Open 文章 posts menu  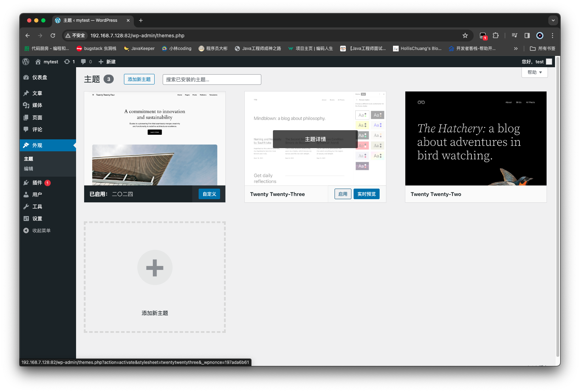(x=48, y=93)
